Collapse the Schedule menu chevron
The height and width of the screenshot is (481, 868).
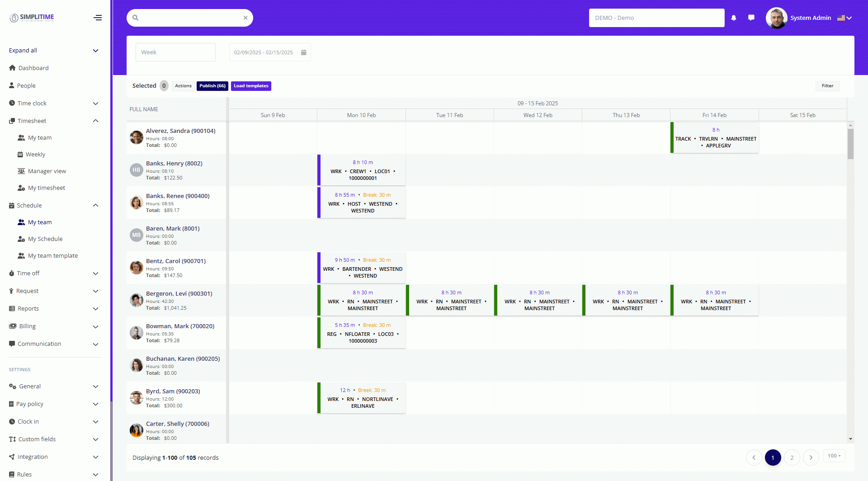(95, 205)
